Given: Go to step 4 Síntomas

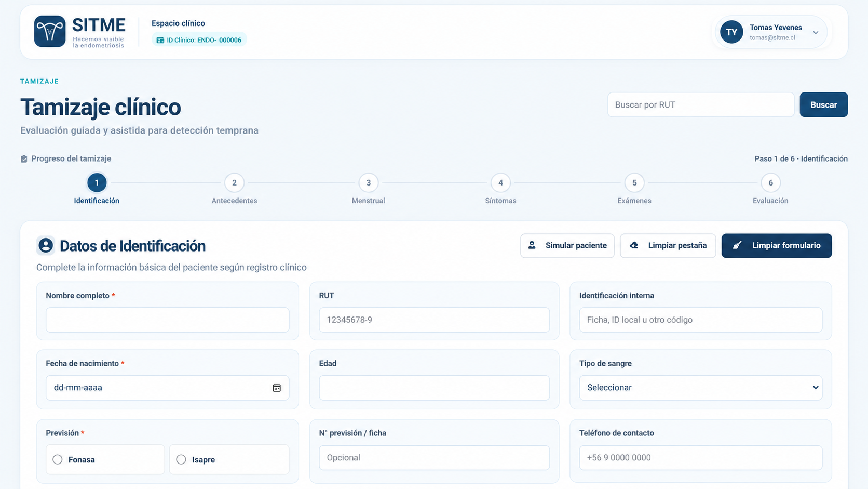Looking at the screenshot, I should pyautogui.click(x=500, y=183).
